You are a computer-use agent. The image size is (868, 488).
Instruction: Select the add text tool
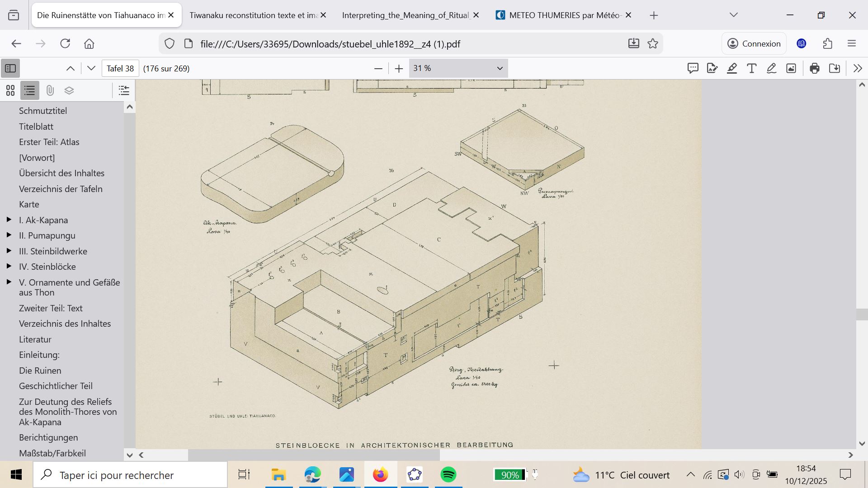[751, 68]
